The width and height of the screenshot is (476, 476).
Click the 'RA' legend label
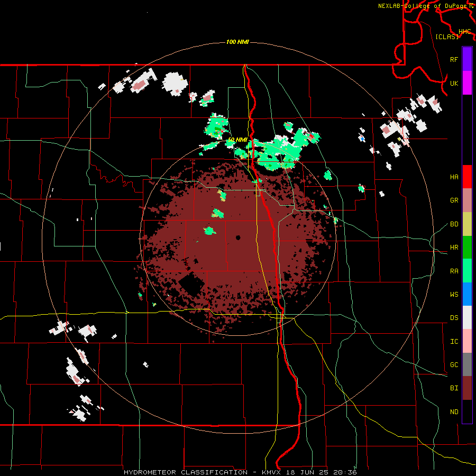(x=454, y=271)
